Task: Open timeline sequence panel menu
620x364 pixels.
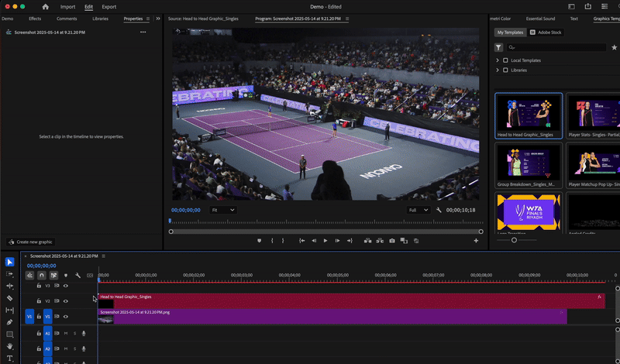Action: click(x=104, y=256)
